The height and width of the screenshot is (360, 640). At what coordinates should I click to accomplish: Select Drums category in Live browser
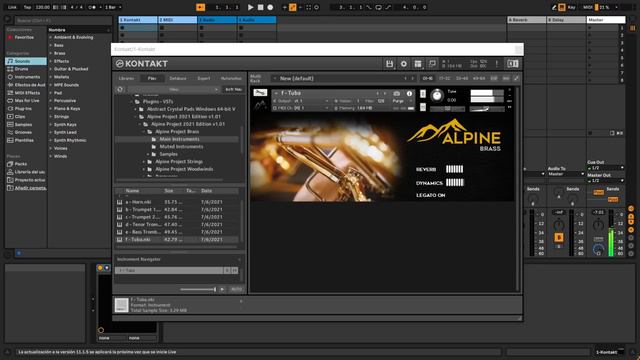click(26, 69)
